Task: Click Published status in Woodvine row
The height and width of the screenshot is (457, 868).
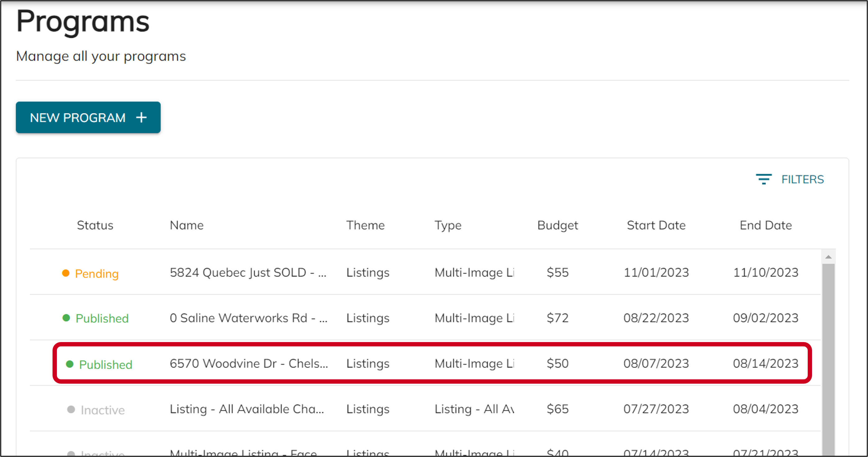Action: (x=105, y=364)
